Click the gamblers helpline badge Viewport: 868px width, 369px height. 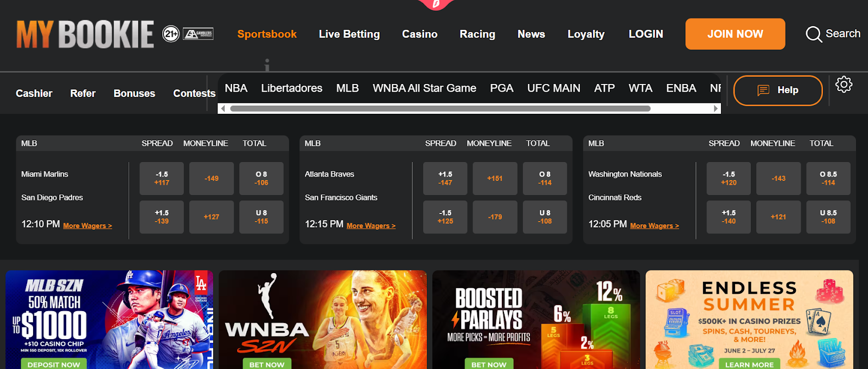click(x=198, y=34)
